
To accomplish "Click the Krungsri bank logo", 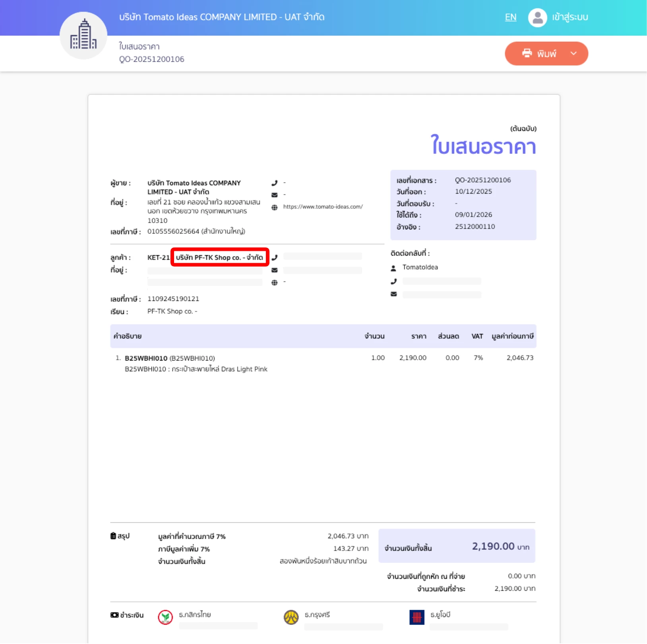I will [291, 617].
